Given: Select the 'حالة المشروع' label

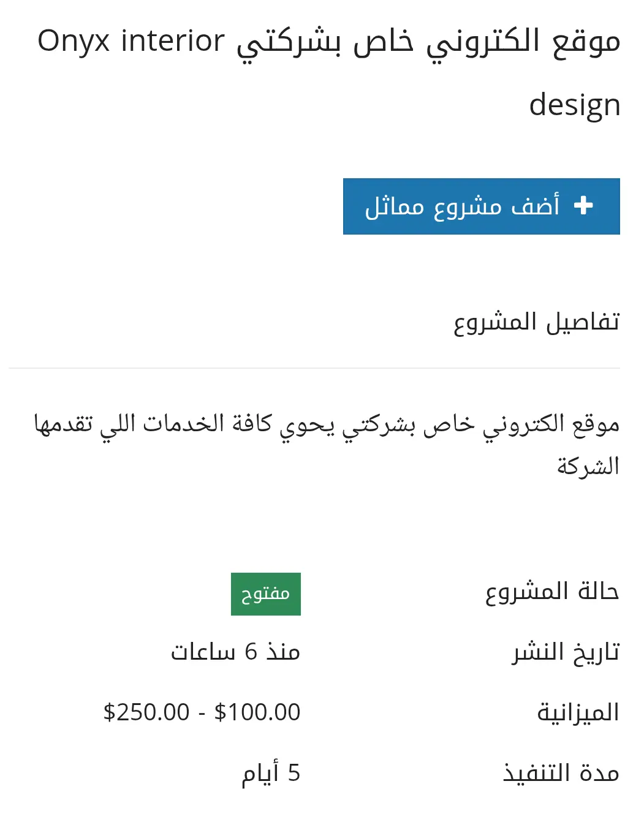Looking at the screenshot, I should [x=551, y=592].
